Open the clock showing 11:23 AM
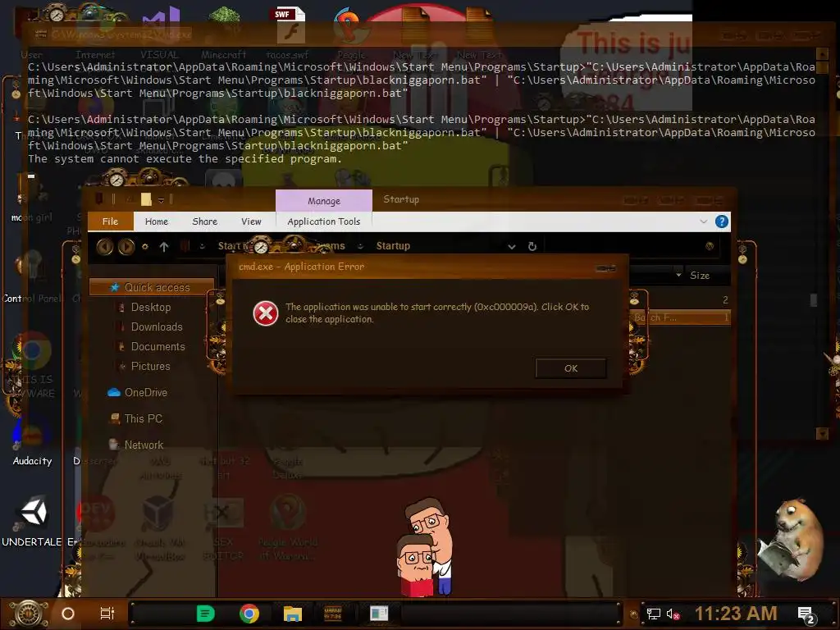The width and height of the screenshot is (840, 630). pyautogui.click(x=736, y=614)
